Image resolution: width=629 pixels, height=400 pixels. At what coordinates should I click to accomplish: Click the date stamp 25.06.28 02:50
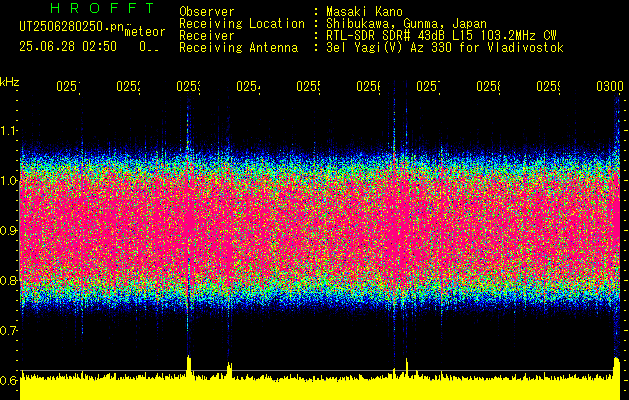click(x=68, y=47)
